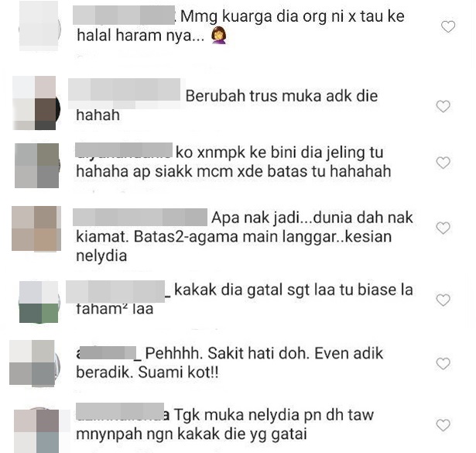The height and width of the screenshot is (453, 476).
Task: Like the "Apa nak jadi...dunia" comment
Action: click(443, 228)
